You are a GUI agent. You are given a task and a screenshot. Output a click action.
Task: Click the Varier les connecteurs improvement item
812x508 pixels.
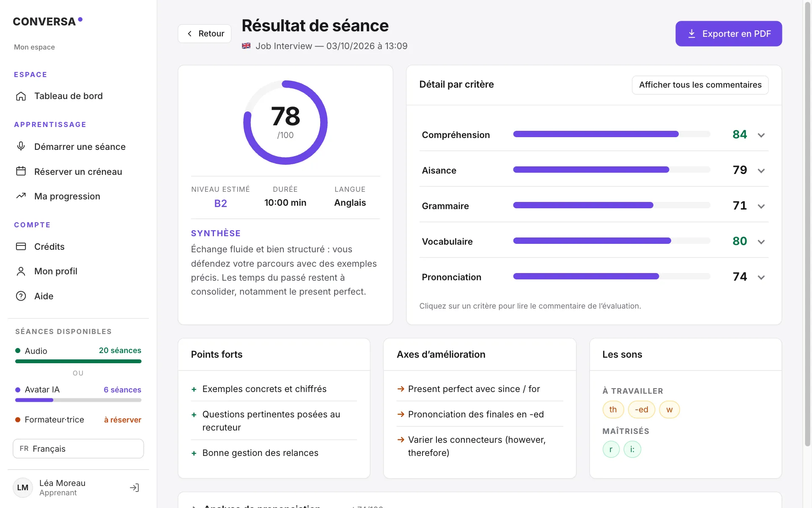(x=477, y=446)
